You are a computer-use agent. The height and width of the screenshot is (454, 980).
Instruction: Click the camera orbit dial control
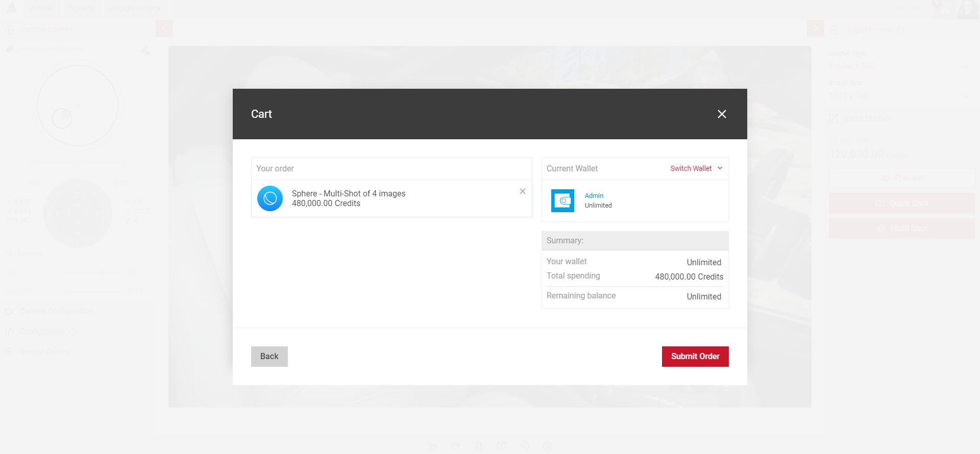[78, 106]
